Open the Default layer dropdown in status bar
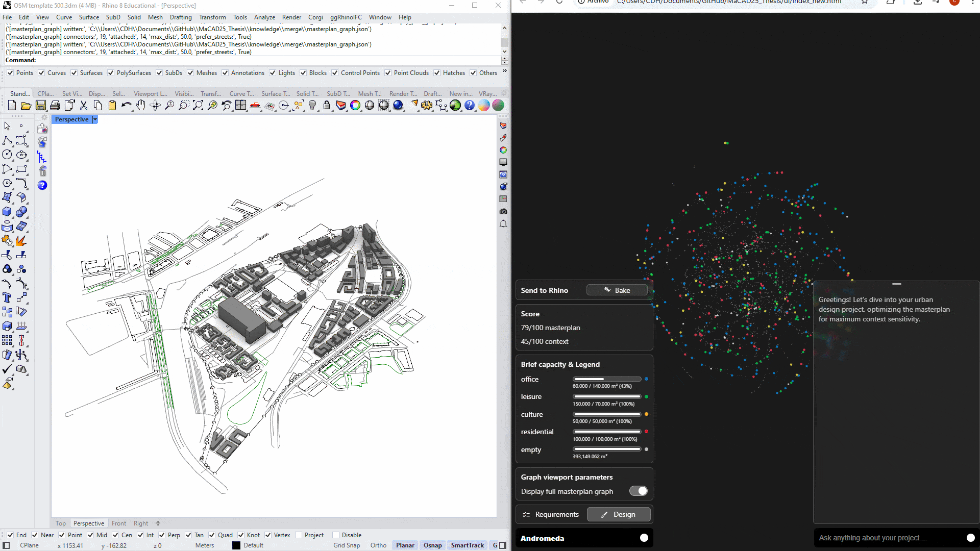Viewport: 980px width, 551px height. pos(253,545)
